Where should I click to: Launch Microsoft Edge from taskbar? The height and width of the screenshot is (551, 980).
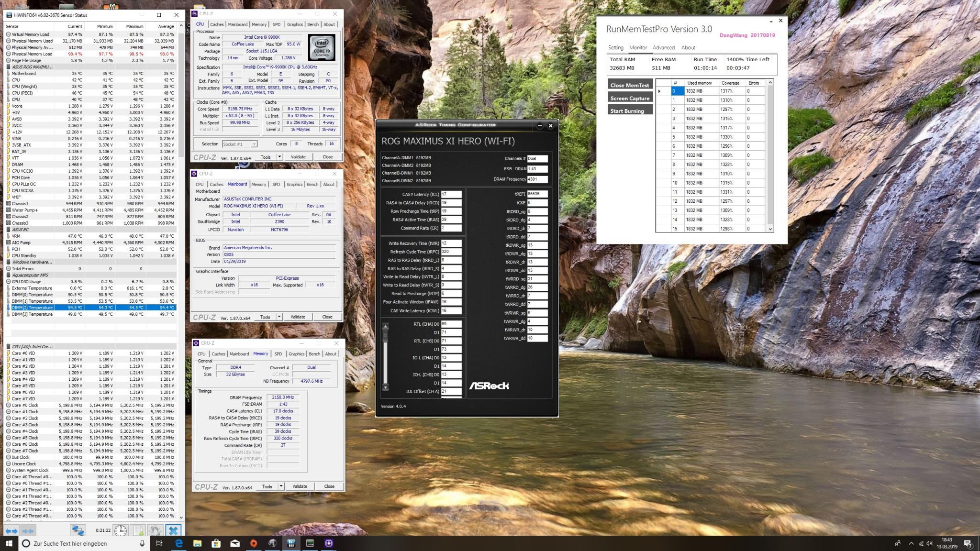point(178,543)
